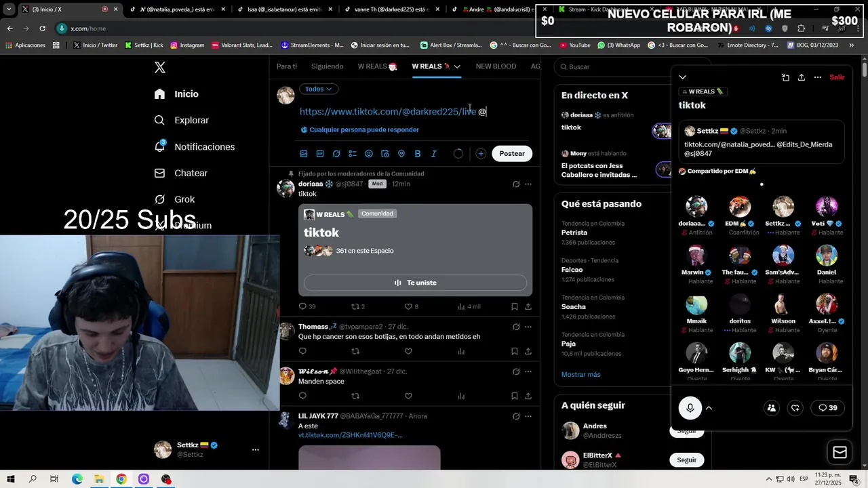Open Windows Start menu
Image resolution: width=868 pixels, height=488 pixels.
point(11,479)
